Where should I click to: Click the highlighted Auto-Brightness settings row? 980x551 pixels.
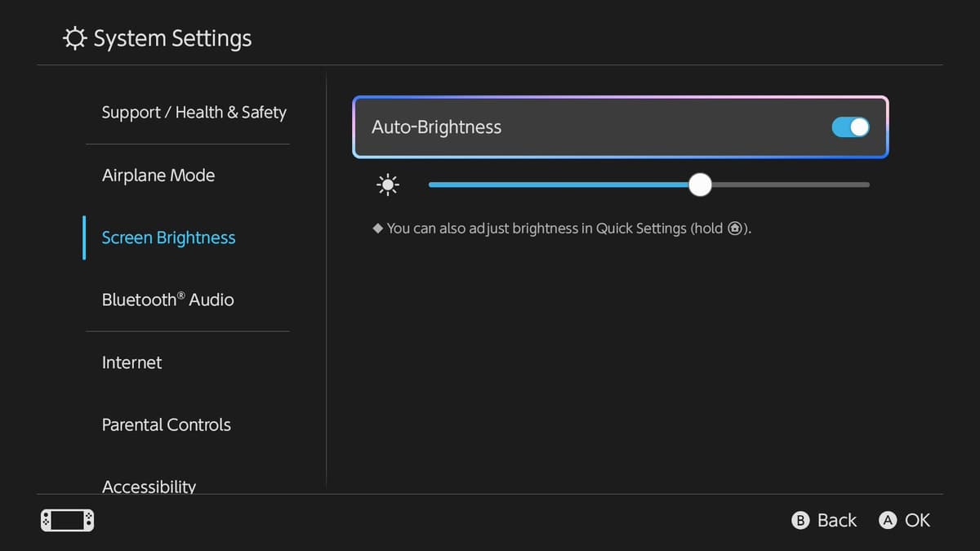(x=621, y=127)
